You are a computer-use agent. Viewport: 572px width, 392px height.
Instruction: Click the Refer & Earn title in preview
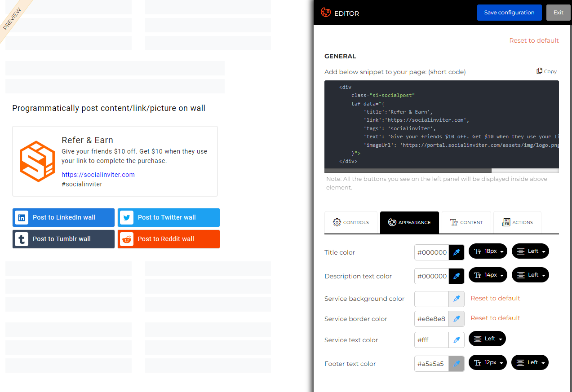(x=87, y=140)
